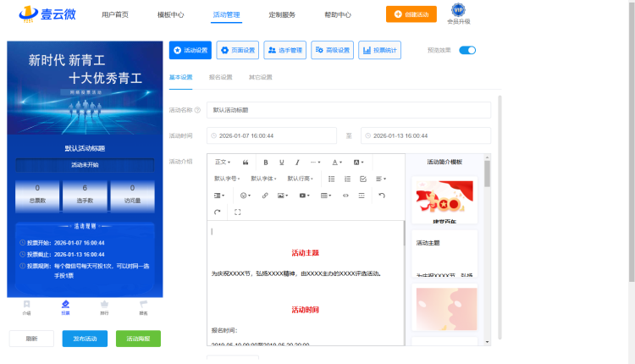
Task: Click the bulleted list icon
Action: click(331, 179)
